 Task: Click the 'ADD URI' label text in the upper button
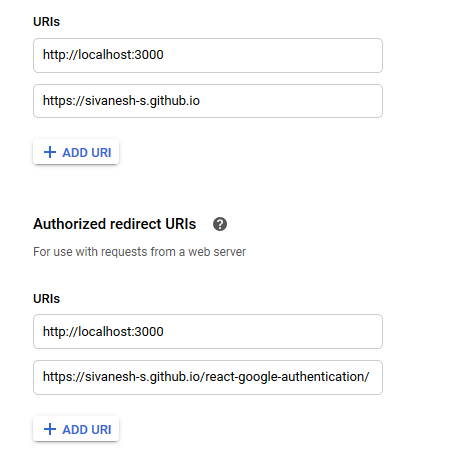[87, 153]
